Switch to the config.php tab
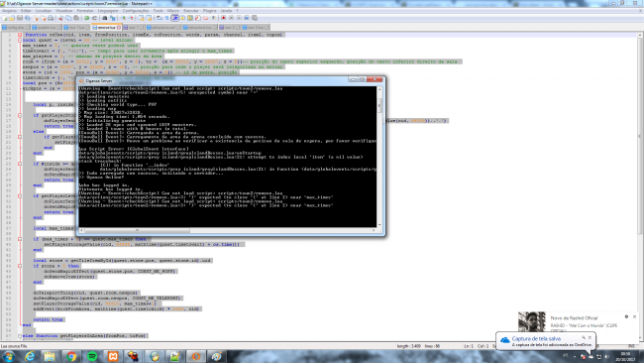The height and width of the screenshot is (363, 644). [x=15, y=28]
